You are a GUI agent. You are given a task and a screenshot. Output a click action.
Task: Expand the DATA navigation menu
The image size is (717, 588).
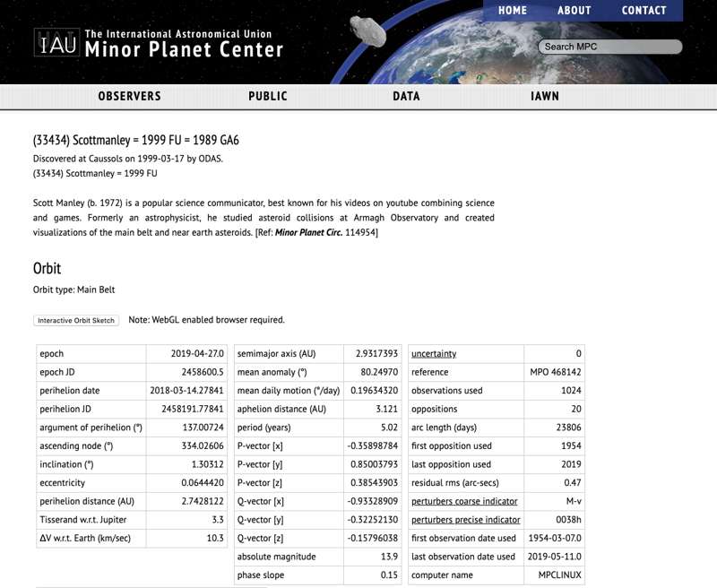click(406, 96)
